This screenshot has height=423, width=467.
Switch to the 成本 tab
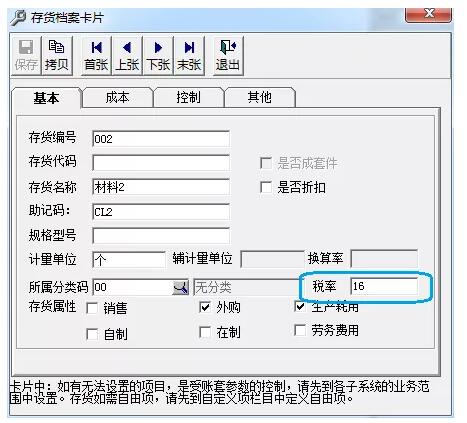(117, 98)
